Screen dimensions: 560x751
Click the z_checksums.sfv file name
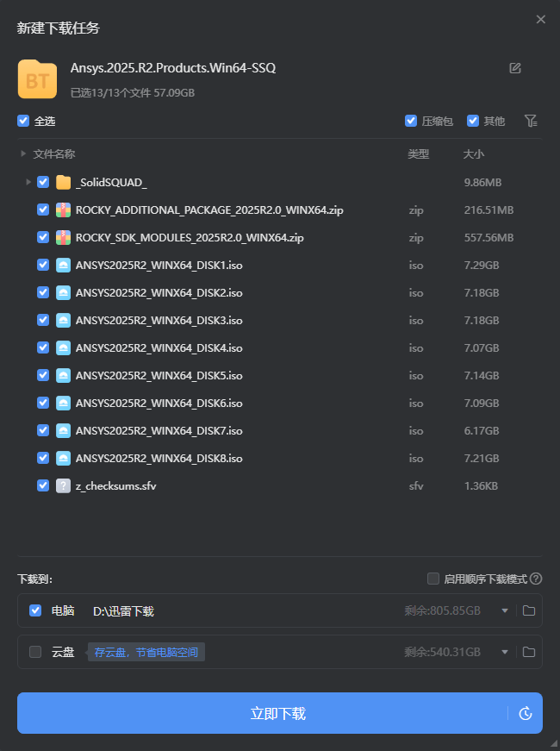pyautogui.click(x=115, y=485)
